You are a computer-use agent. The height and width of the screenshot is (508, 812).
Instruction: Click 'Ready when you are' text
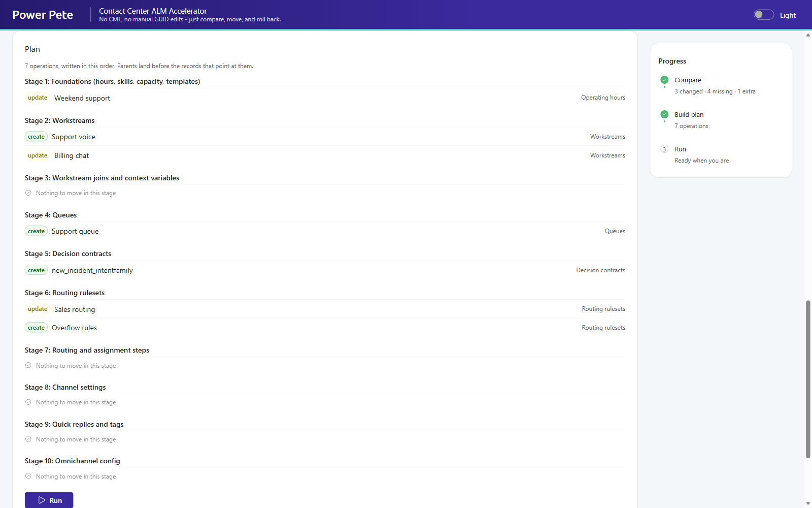[701, 161]
